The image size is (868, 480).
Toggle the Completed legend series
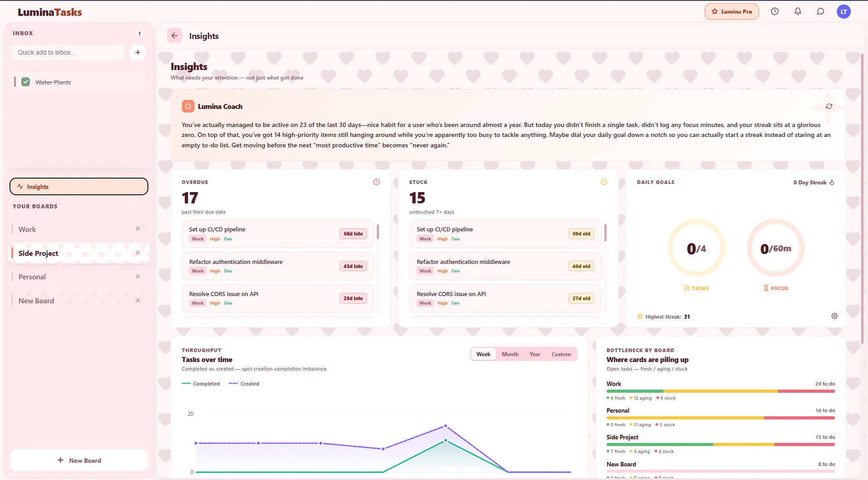pos(201,384)
